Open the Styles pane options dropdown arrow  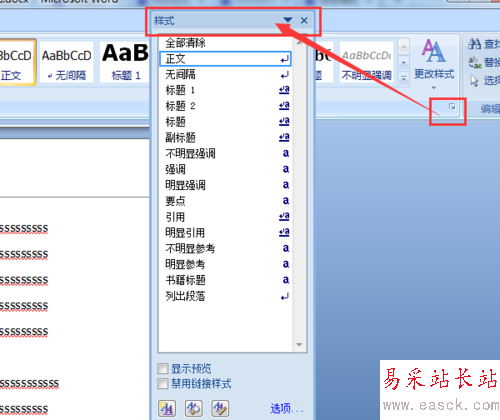[288, 20]
